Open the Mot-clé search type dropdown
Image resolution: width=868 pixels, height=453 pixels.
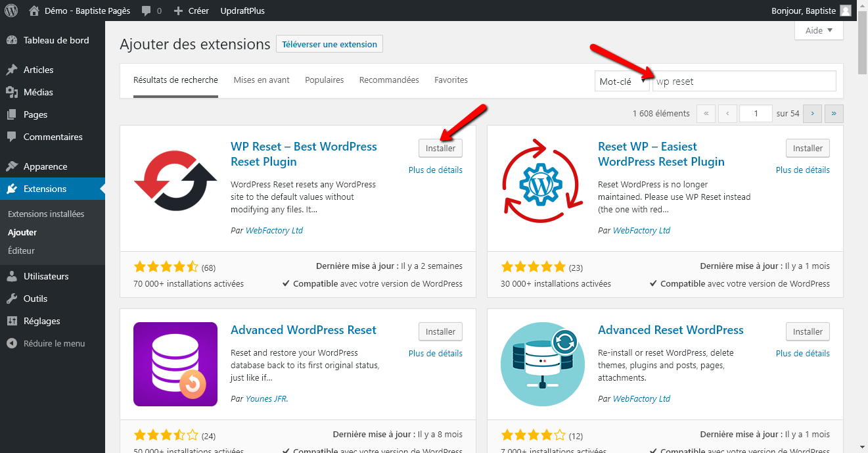point(622,82)
